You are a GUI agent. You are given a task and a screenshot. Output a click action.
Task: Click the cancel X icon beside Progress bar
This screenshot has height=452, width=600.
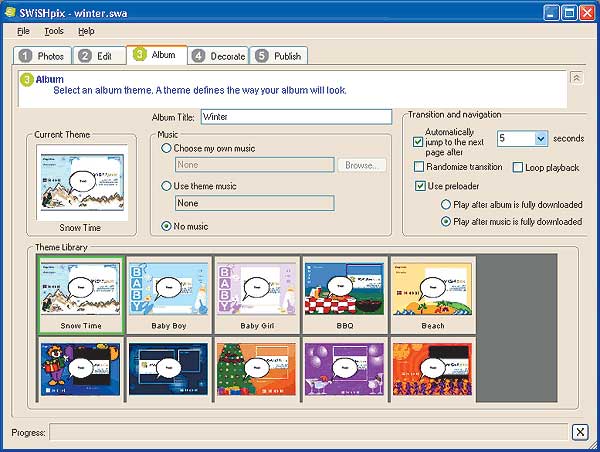point(580,432)
